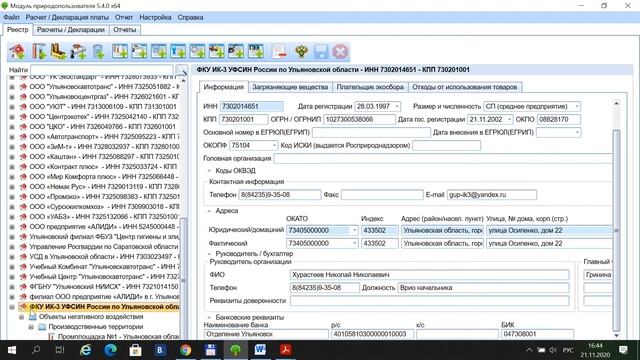Screen dimensions: 640x360
Task: Open Дата гос. регистрации date dropdown
Action: click(509, 120)
